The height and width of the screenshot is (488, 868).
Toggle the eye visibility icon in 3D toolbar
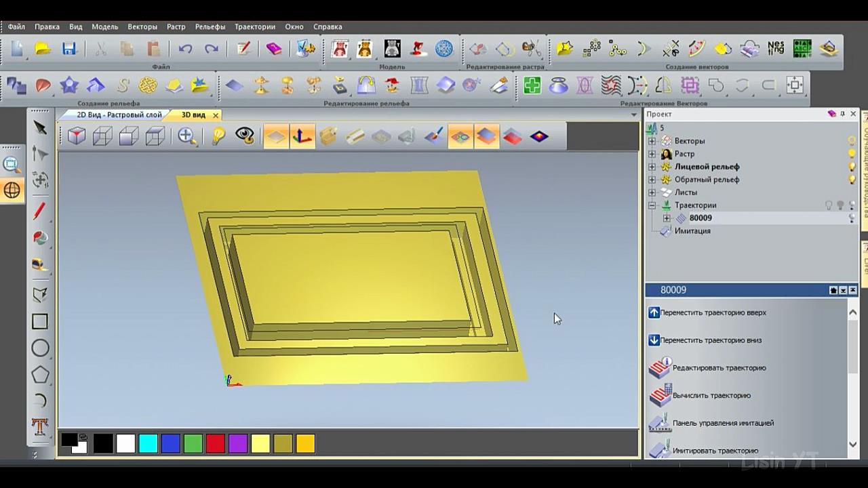click(245, 136)
